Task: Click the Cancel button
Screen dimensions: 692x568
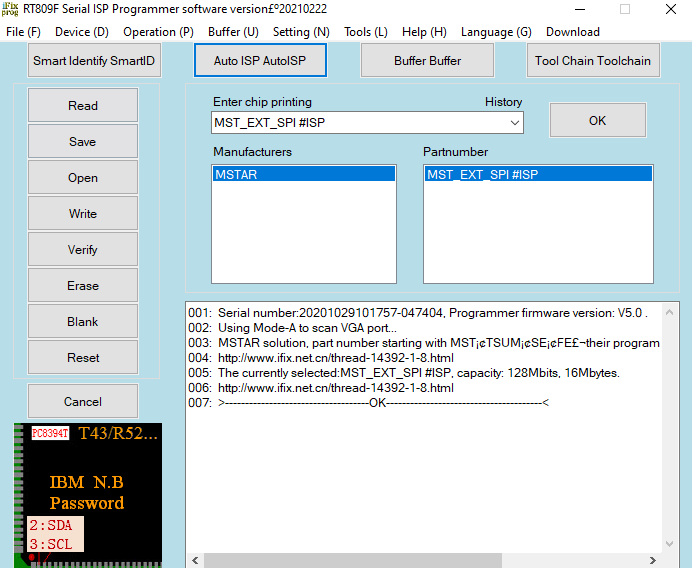Action: click(83, 401)
